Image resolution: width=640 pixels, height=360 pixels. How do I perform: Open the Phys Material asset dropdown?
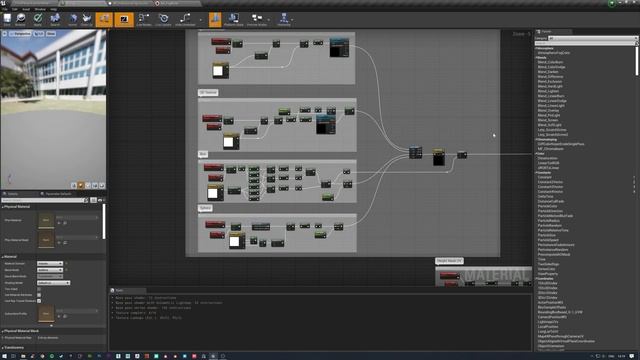click(77, 218)
